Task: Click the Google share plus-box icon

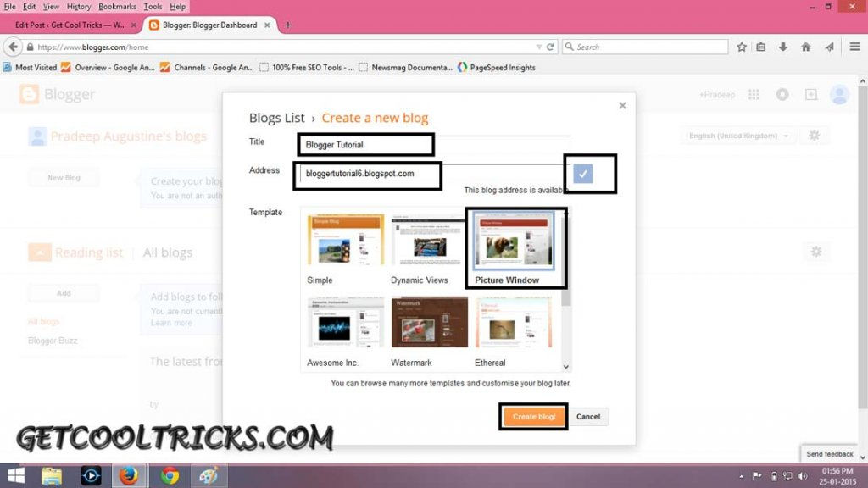Action: [811, 95]
